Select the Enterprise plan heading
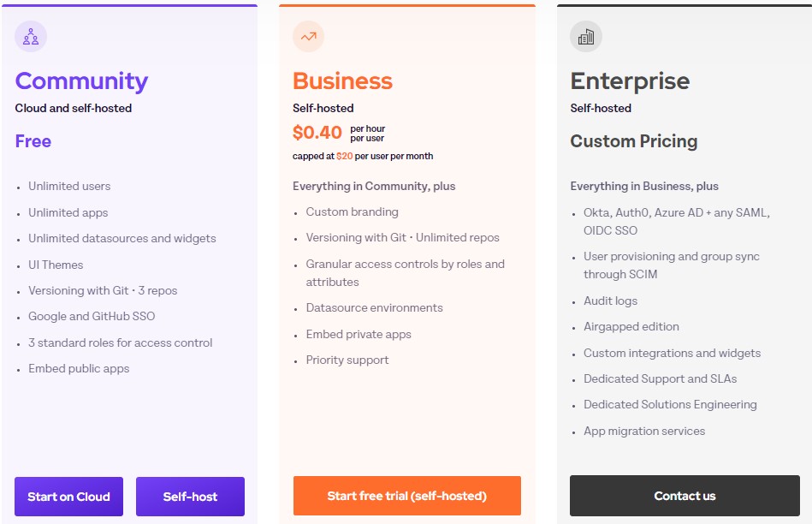Screen dimensions: 812x524 (630, 81)
